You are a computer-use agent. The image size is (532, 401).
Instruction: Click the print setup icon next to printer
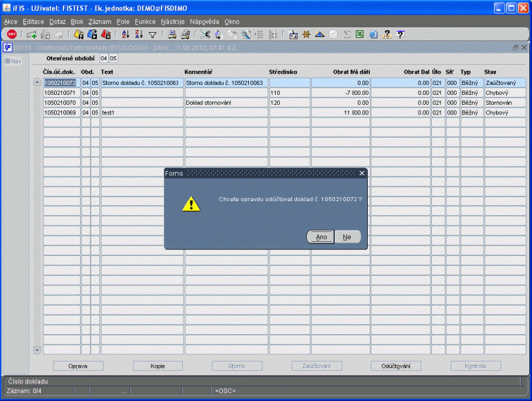tap(186, 34)
